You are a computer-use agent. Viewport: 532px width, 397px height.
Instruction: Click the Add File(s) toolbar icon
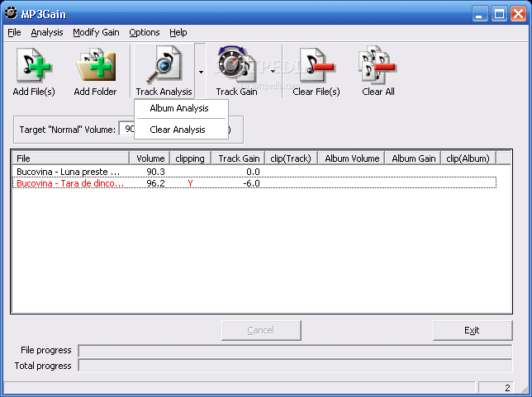click(x=33, y=64)
